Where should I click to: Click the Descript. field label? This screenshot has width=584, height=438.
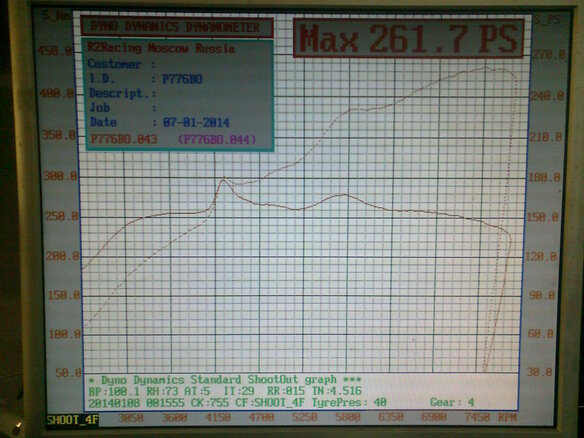pos(118,93)
